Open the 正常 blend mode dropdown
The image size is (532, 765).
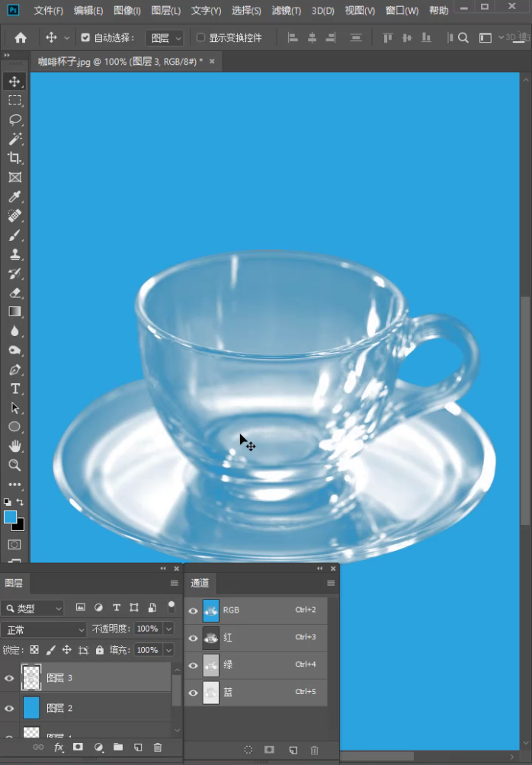pos(43,630)
